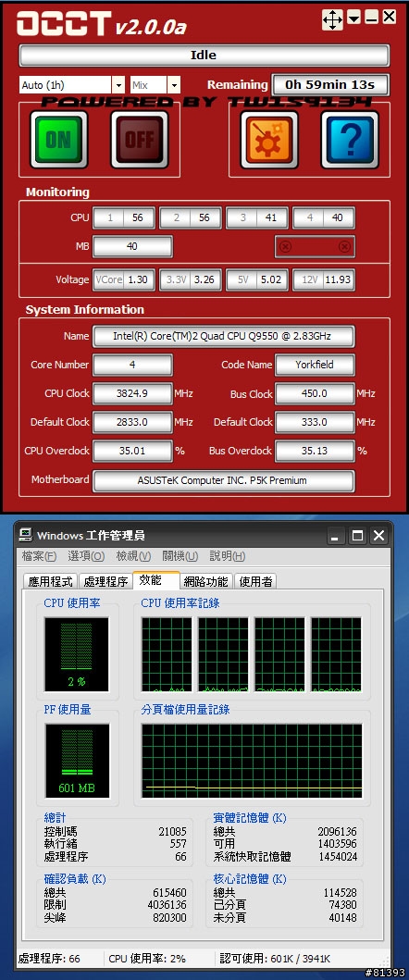Open OCCT help with the blue question mark
Viewport: 409px width, 980px height.
coord(350,140)
